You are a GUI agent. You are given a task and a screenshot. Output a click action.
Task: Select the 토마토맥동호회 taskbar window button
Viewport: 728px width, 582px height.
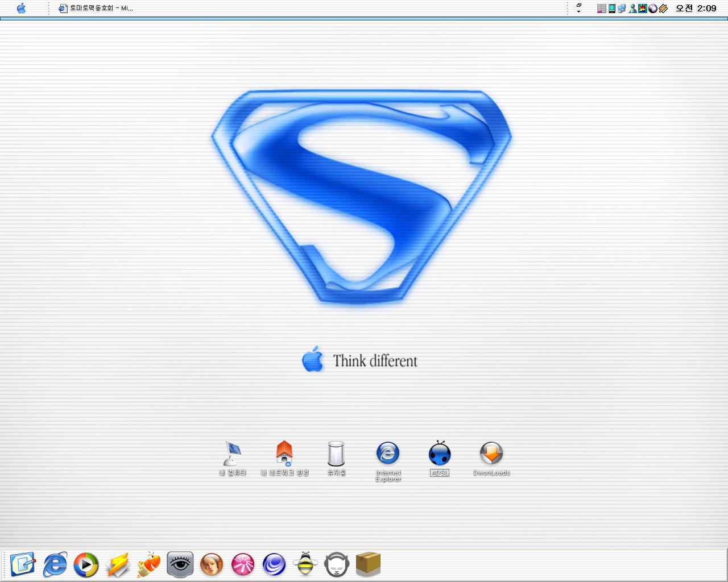[x=96, y=9]
